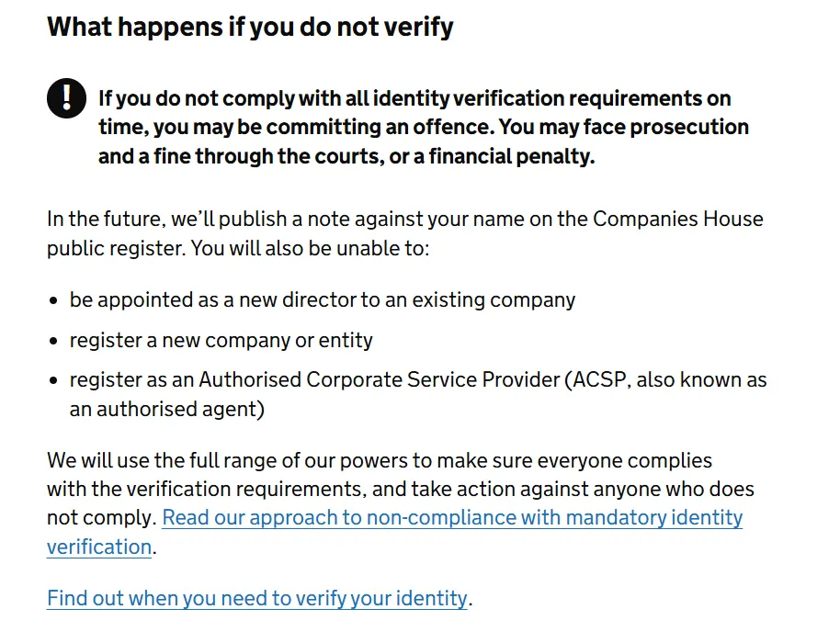Select the 'register a new company or entity' item
This screenshot has width=840, height=643.
[x=221, y=341]
